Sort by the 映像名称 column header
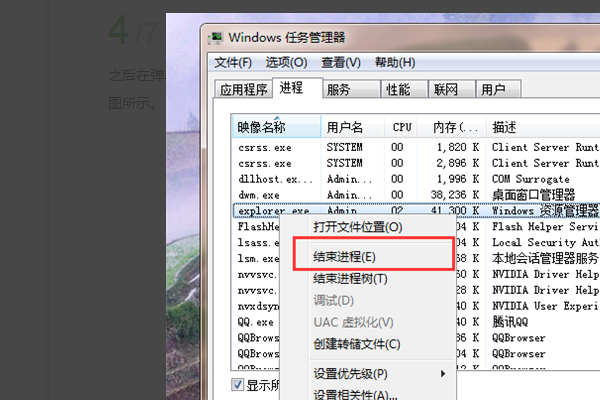 (x=276, y=127)
